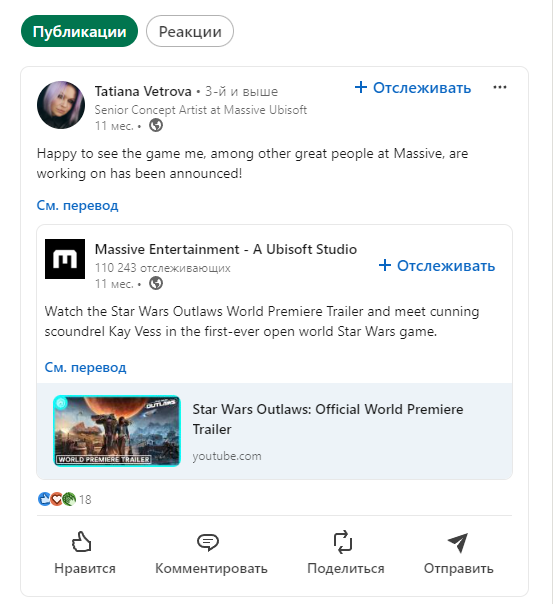Open the three-dot post options menu
Viewport: 553px width, 604px height.
[500, 87]
